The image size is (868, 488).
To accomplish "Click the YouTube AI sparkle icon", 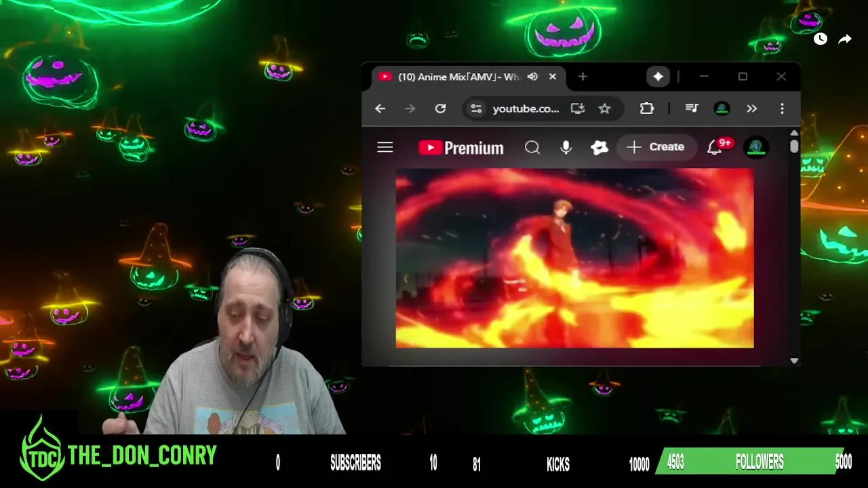I will coord(599,147).
